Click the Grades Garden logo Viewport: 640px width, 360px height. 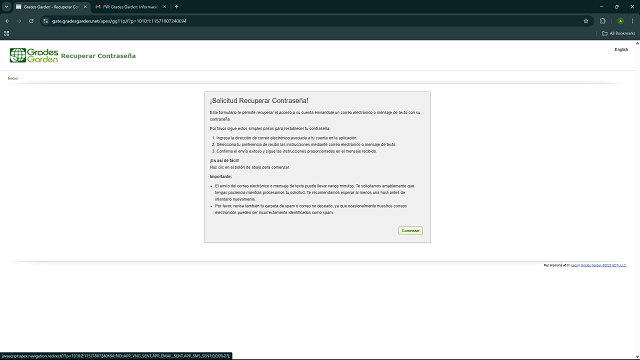click(x=34, y=55)
